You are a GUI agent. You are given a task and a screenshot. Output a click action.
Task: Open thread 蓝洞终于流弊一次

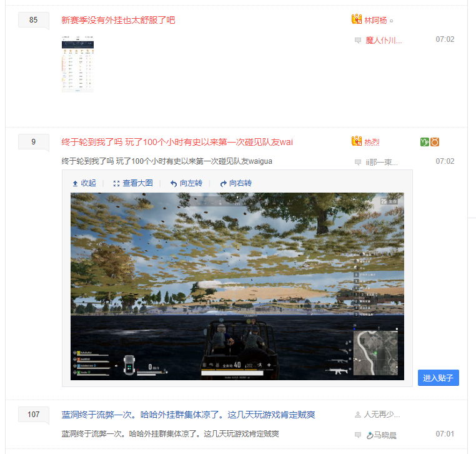pyautogui.click(x=188, y=415)
